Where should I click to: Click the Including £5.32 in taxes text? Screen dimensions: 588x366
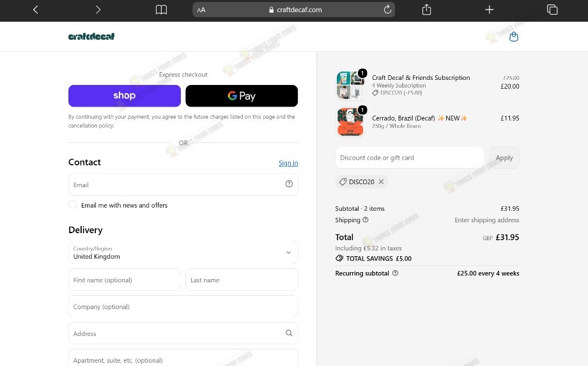[x=368, y=248]
